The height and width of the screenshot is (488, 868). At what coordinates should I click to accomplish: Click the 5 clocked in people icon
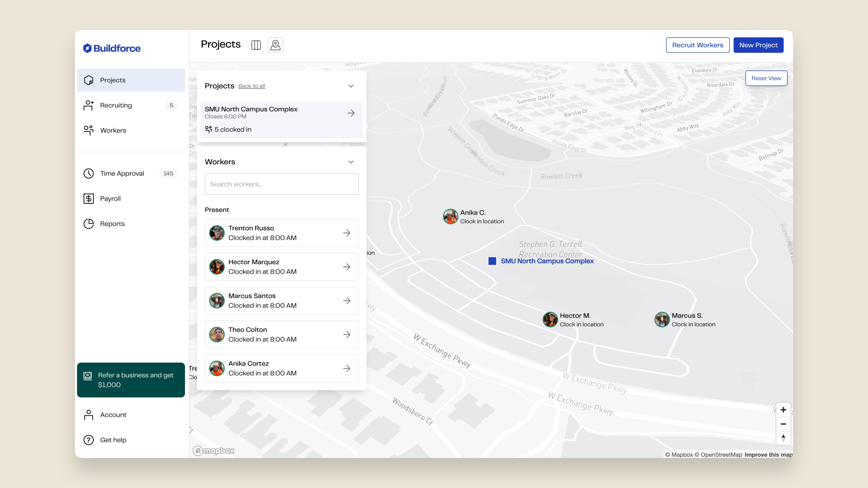pos(208,129)
